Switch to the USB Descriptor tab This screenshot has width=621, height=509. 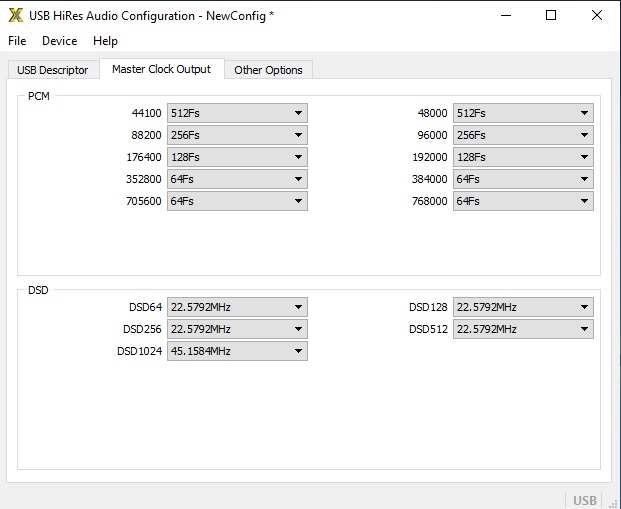[53, 70]
